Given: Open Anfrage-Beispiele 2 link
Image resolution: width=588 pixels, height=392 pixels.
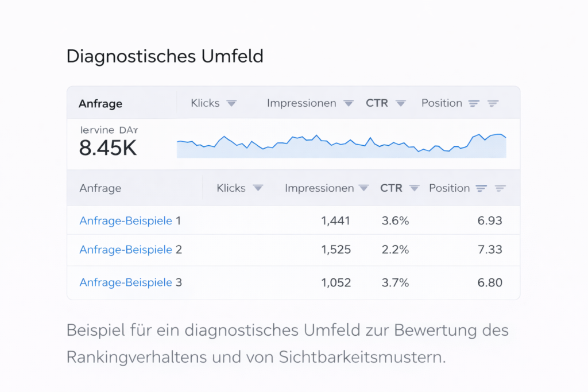Looking at the screenshot, I should [x=126, y=250].
